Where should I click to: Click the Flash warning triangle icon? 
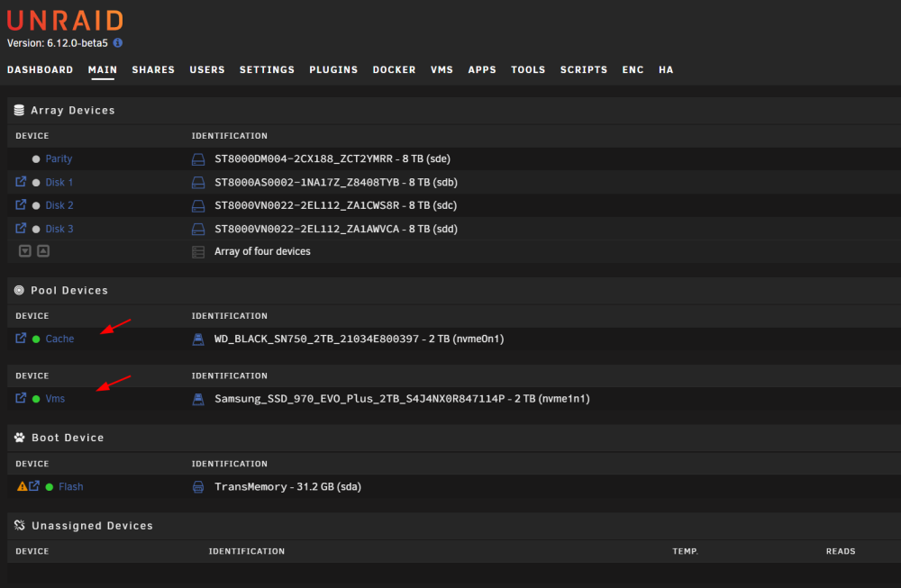(x=22, y=486)
